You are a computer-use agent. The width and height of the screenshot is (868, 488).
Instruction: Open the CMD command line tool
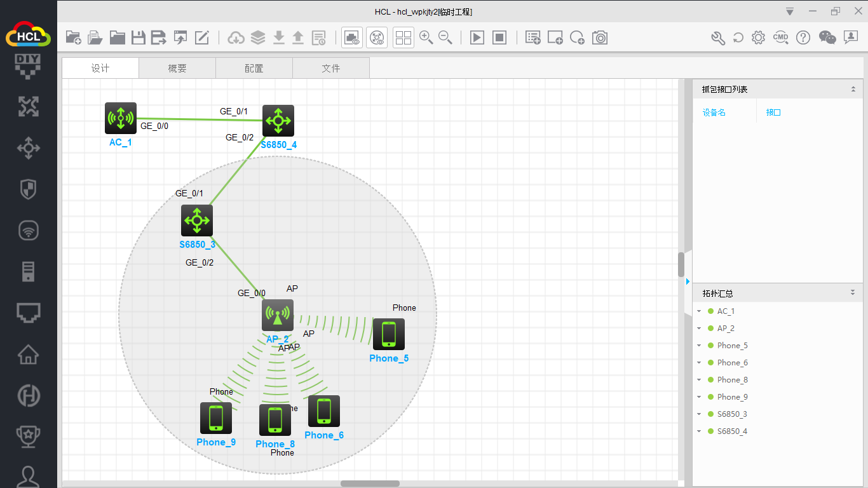[x=780, y=37]
